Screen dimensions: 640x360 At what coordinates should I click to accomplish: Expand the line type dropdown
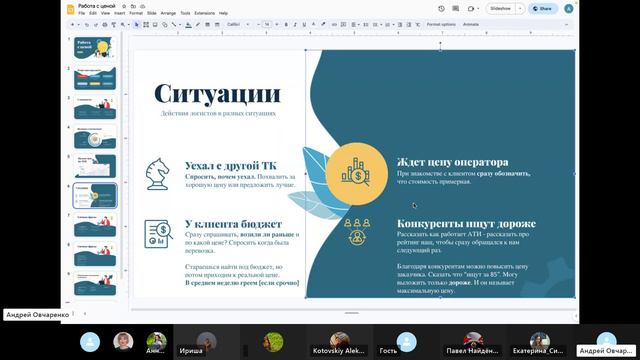coord(180,24)
